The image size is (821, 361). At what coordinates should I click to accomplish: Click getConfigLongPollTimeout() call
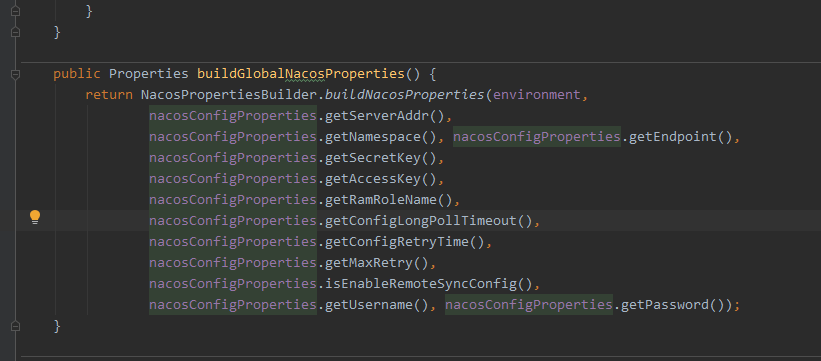pyautogui.click(x=429, y=221)
